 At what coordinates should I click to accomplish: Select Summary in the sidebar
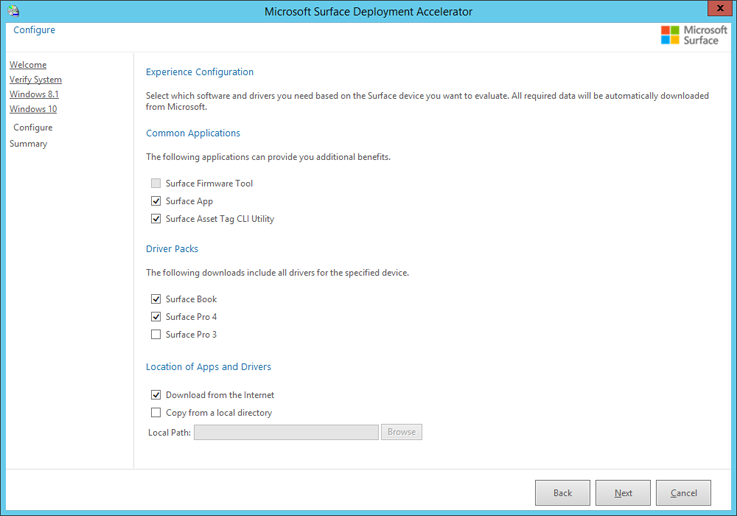pyautogui.click(x=28, y=144)
